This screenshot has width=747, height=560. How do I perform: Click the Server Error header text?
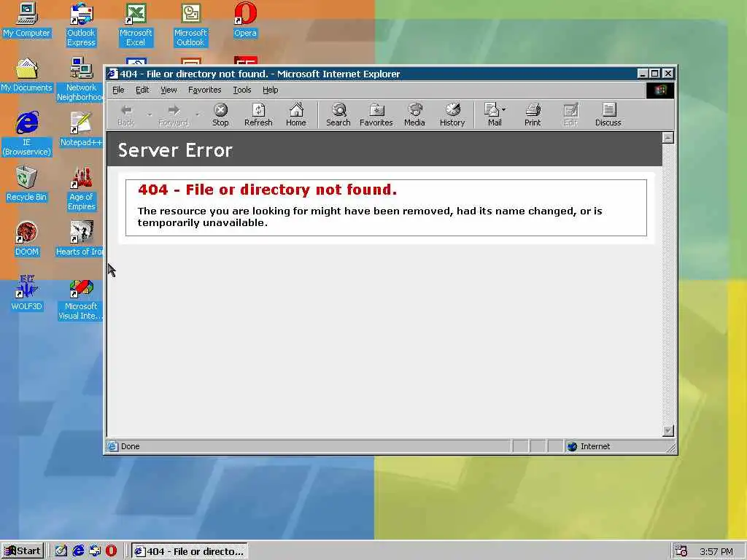point(175,150)
